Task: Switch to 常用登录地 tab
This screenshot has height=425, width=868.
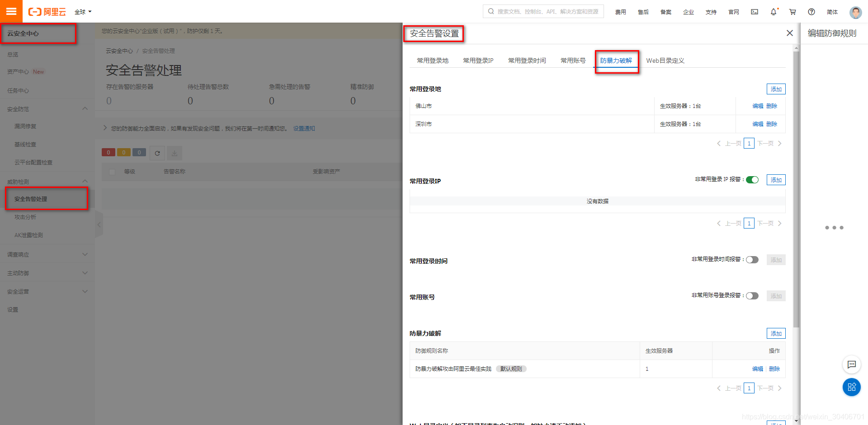Action: click(433, 61)
